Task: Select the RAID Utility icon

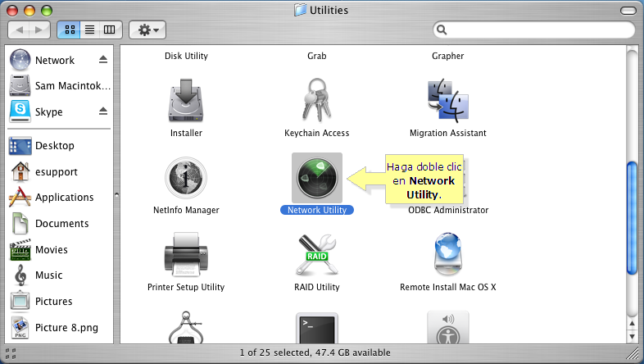Action: point(316,255)
